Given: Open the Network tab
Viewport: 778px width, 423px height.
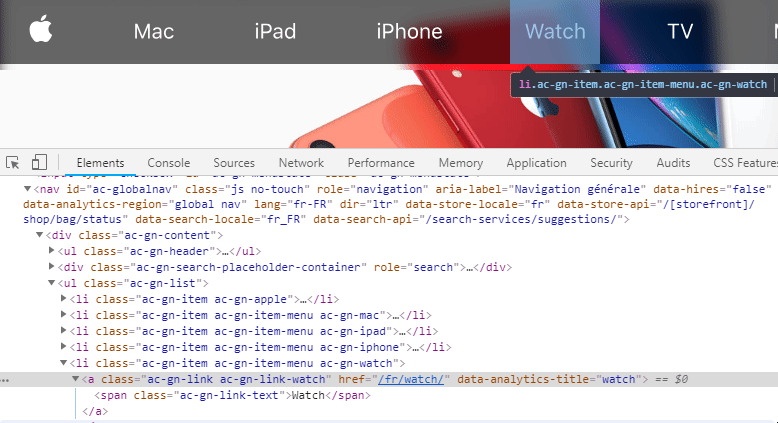Looking at the screenshot, I should [301, 163].
